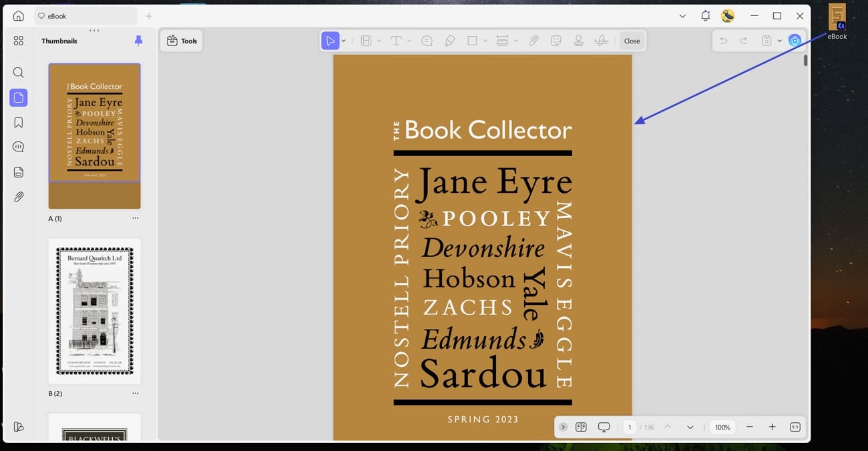Expand the measurement tool dropdown arrow

516,41
